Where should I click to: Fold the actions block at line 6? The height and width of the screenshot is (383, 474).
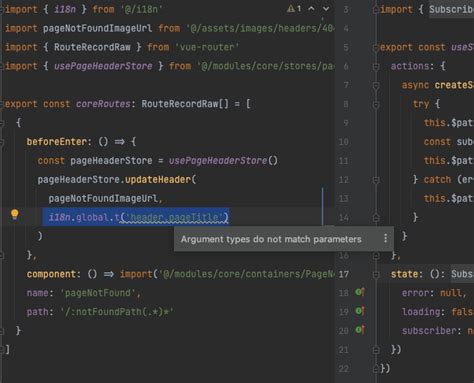click(376, 66)
